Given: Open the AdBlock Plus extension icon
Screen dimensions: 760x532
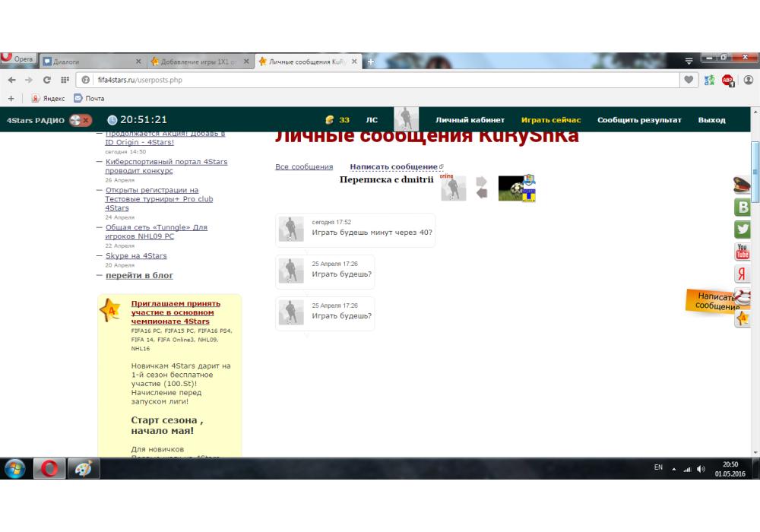Looking at the screenshot, I should point(727,80).
